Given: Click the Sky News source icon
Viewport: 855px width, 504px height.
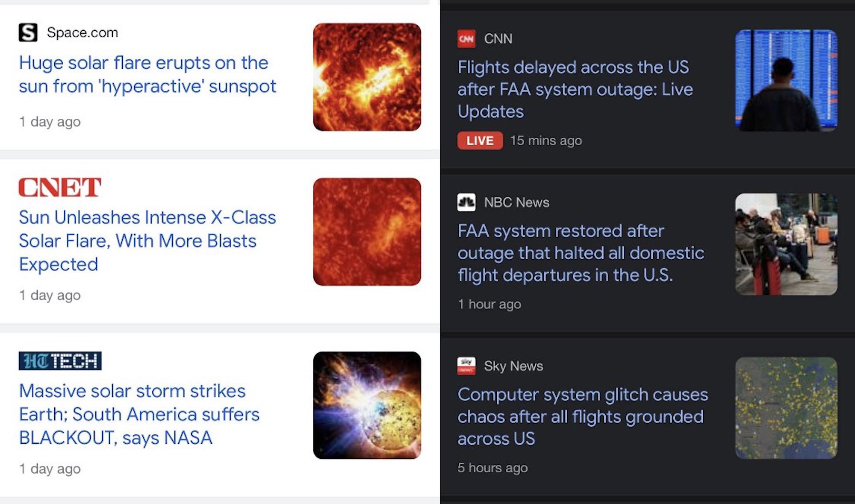Looking at the screenshot, I should point(466,366).
